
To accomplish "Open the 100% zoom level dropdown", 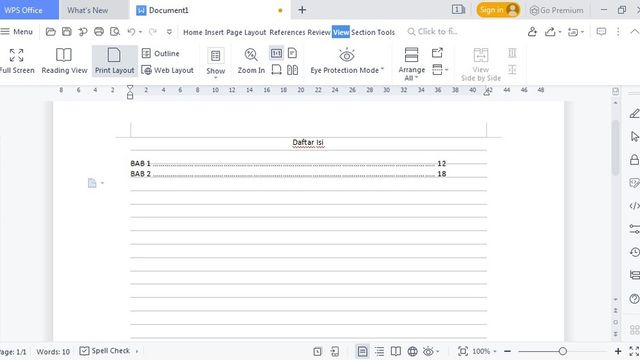I will pos(484,351).
